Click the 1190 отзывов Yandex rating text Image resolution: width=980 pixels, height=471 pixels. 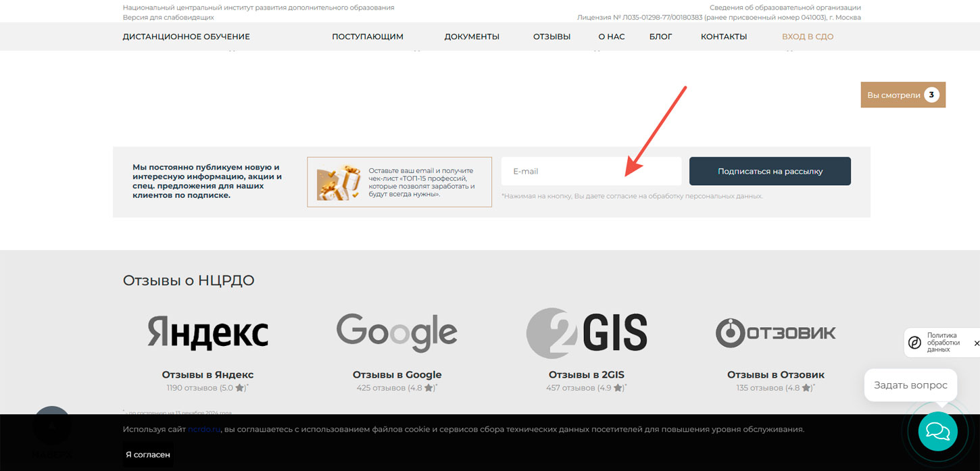tap(207, 388)
